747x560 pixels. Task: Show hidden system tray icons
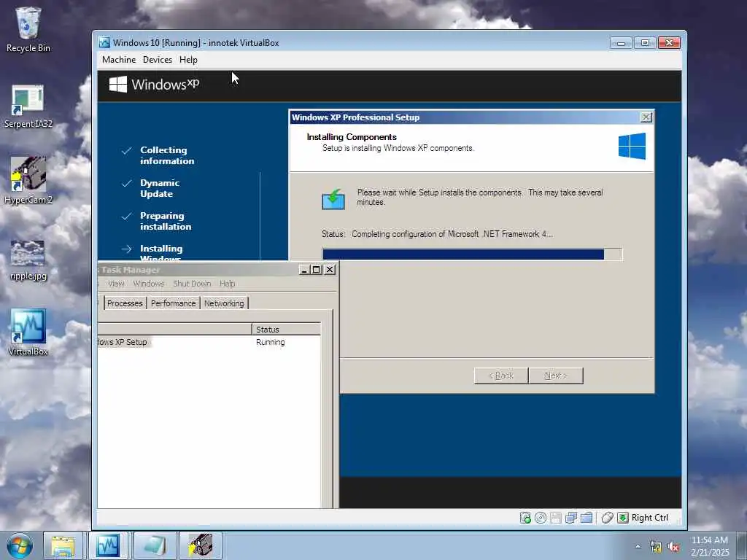click(x=638, y=547)
